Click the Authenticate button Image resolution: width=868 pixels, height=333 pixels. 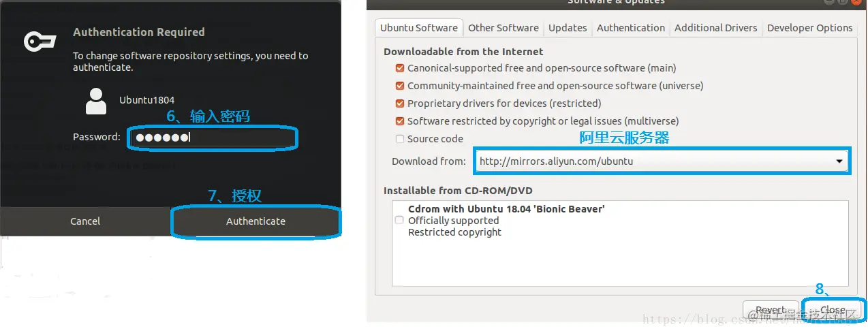(x=255, y=221)
